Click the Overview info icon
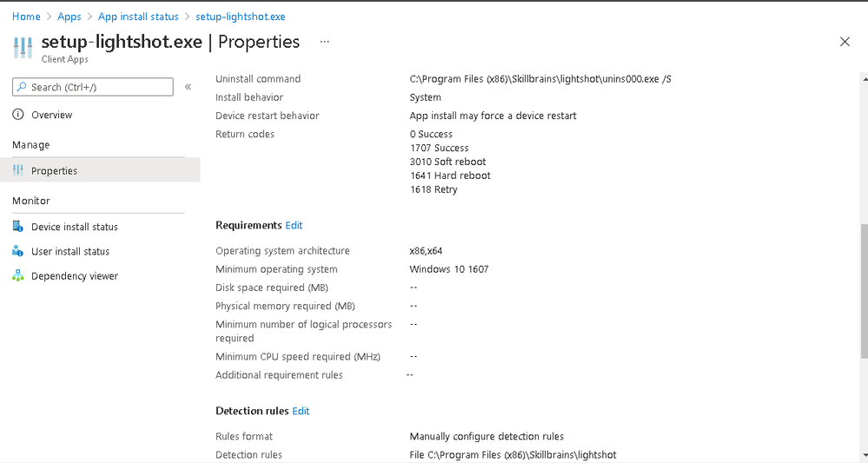Image resolution: width=868 pixels, height=463 pixels. click(x=18, y=115)
